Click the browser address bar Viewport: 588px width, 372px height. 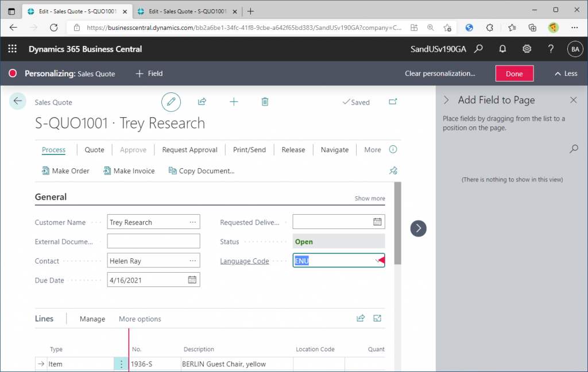pyautogui.click(x=243, y=28)
